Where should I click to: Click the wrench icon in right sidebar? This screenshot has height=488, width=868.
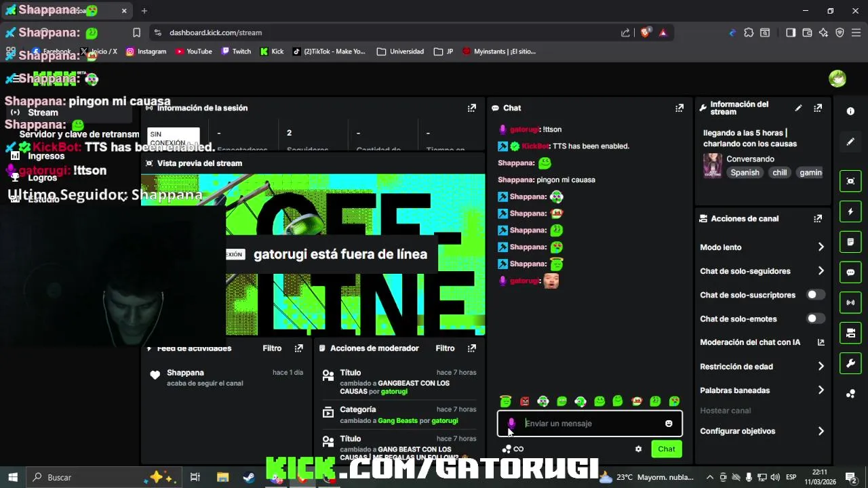(x=850, y=363)
